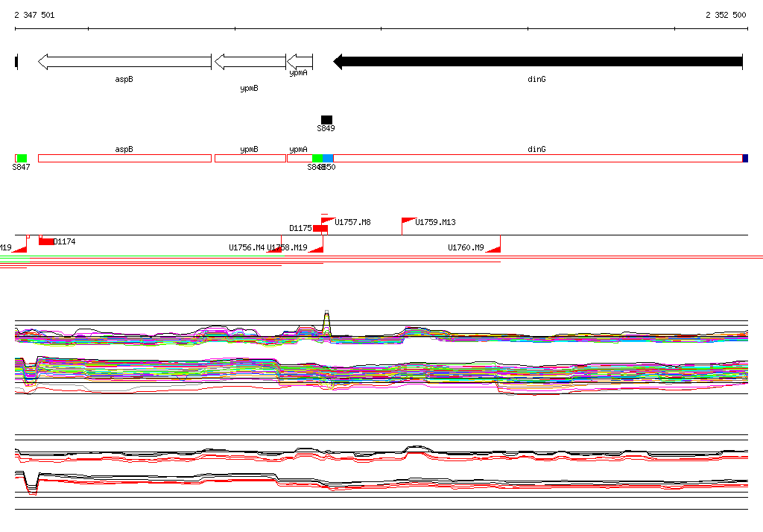The height and width of the screenshot is (532, 763).
Task: Click the U1756.M4 label
Action: tap(247, 248)
